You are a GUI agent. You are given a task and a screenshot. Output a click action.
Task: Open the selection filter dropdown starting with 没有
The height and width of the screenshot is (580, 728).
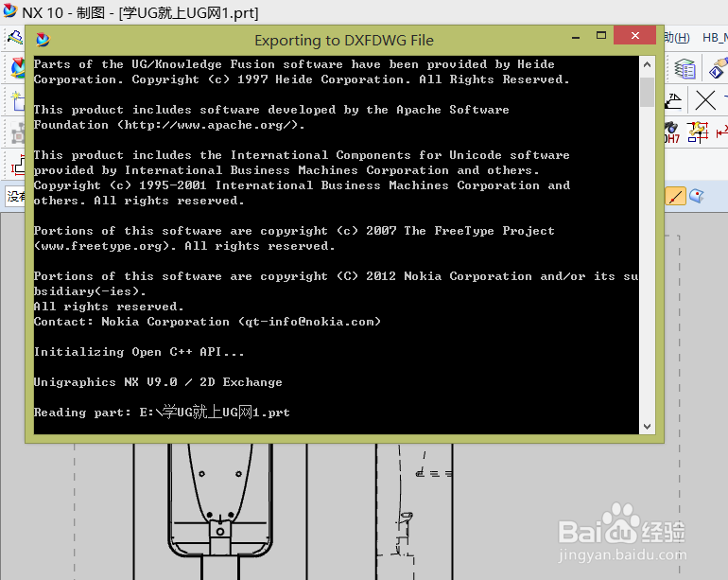click(x=15, y=196)
